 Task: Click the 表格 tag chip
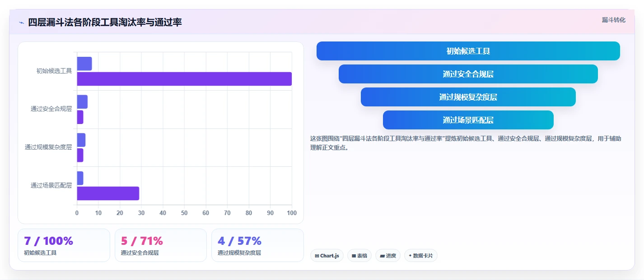(359, 256)
